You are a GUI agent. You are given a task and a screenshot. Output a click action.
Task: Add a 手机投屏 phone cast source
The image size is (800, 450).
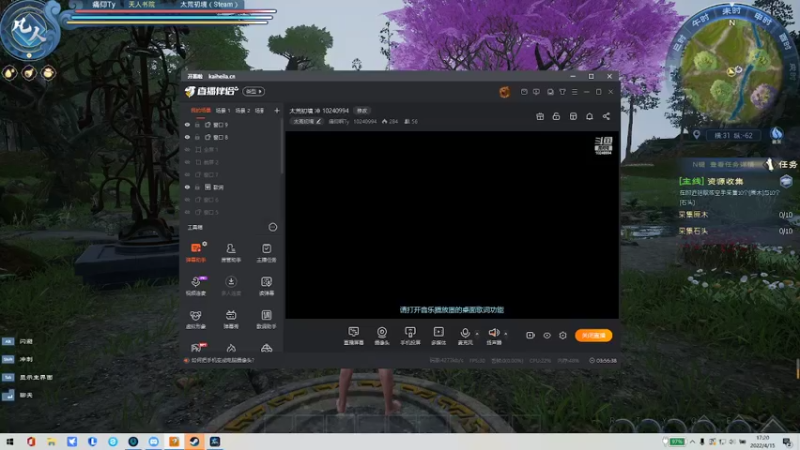410,336
